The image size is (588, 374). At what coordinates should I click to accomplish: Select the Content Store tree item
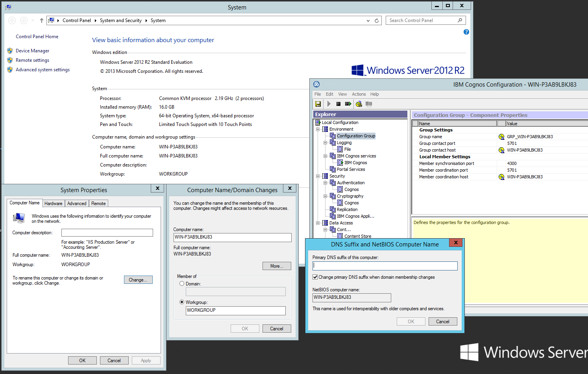point(358,236)
